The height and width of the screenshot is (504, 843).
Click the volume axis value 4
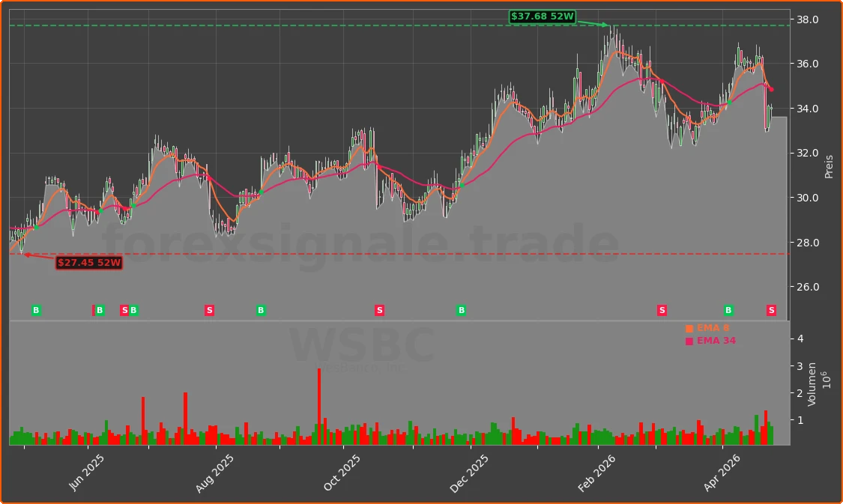pyautogui.click(x=800, y=338)
